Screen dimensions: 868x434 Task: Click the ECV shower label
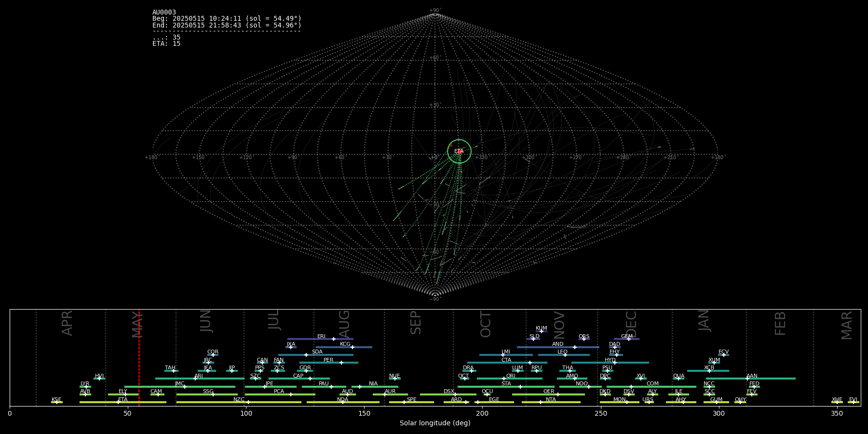[723, 352]
